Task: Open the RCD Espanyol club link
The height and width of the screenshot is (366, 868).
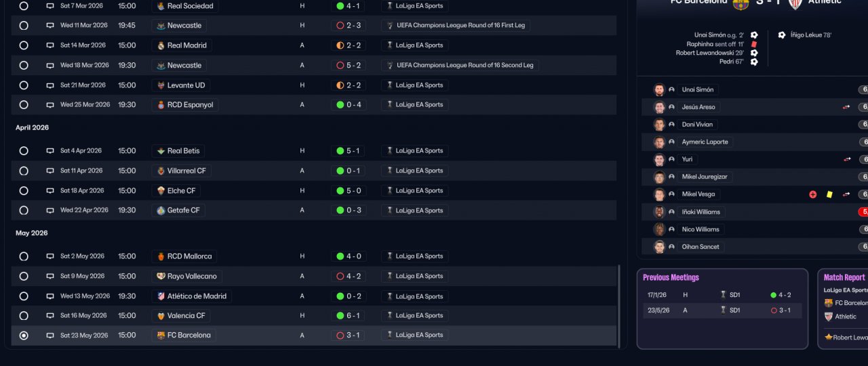Action: tap(185, 105)
